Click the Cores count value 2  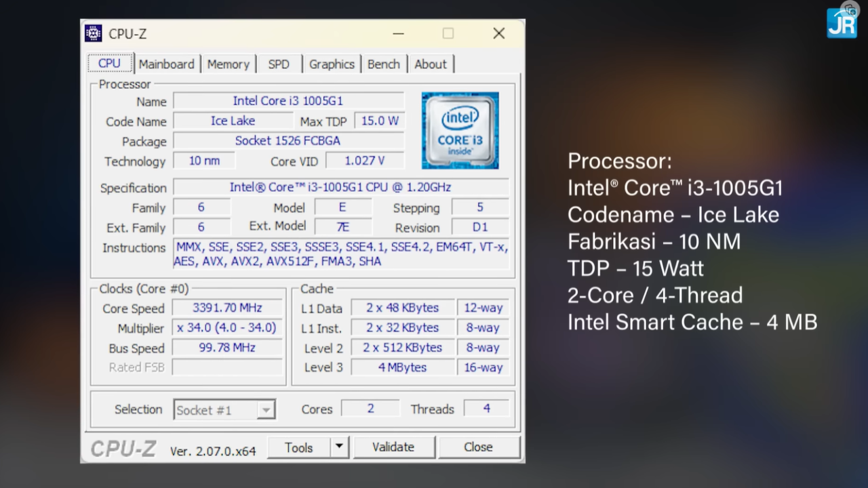pyautogui.click(x=370, y=408)
